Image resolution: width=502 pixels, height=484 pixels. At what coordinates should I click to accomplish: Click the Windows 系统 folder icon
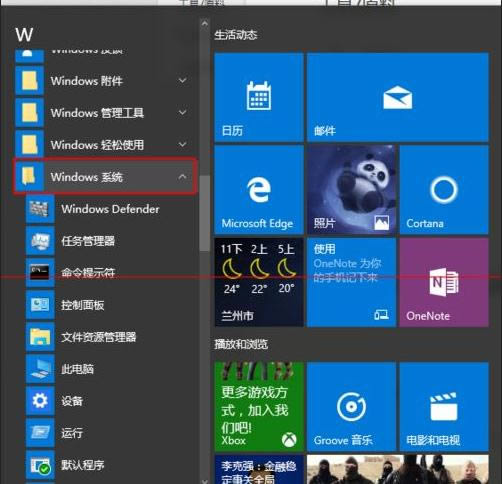pos(29,177)
